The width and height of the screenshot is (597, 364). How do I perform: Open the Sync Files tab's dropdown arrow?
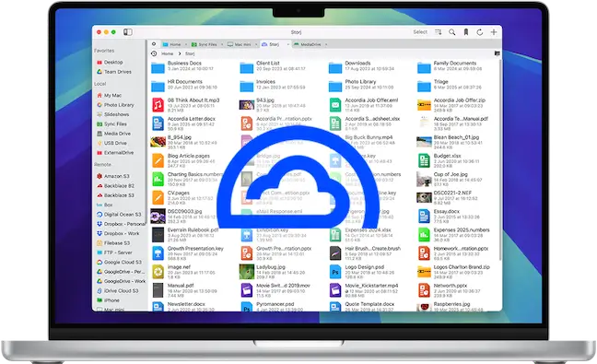[222, 44]
